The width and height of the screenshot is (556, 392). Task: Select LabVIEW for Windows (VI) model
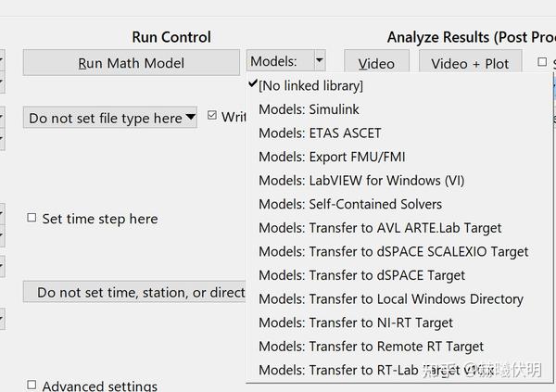pos(361,181)
